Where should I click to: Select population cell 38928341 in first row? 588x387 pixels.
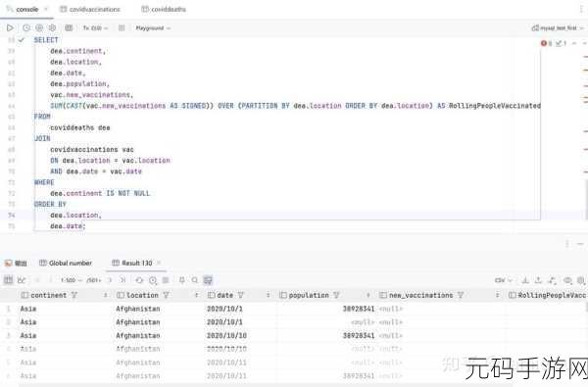(359, 309)
